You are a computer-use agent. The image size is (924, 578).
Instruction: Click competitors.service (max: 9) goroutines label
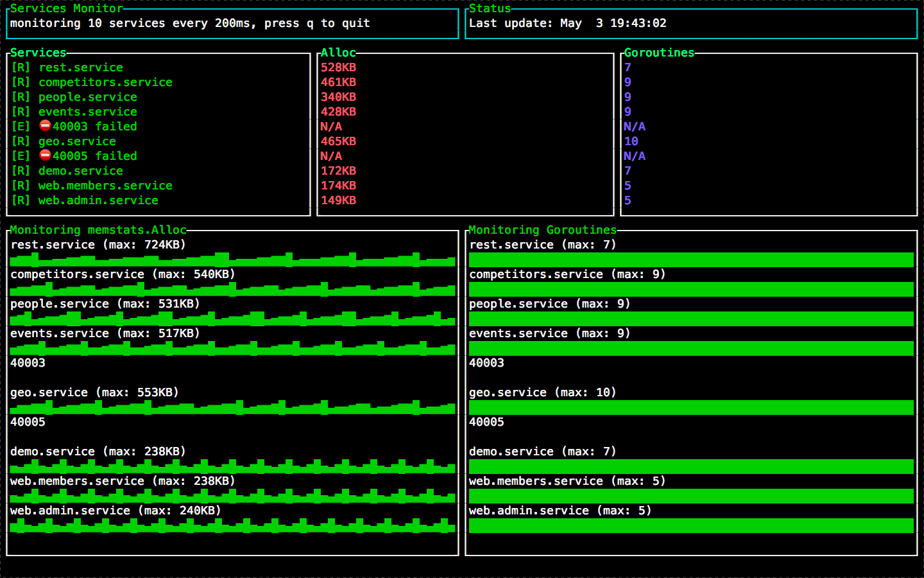click(x=567, y=274)
